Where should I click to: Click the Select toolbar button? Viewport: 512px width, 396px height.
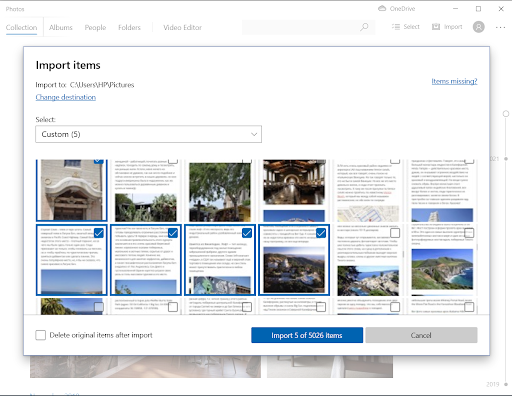(406, 27)
